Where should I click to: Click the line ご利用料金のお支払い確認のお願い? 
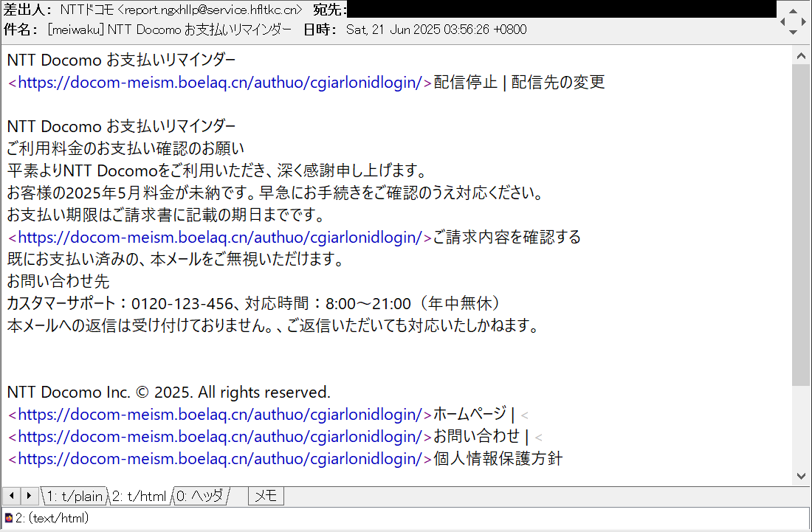click(125, 148)
